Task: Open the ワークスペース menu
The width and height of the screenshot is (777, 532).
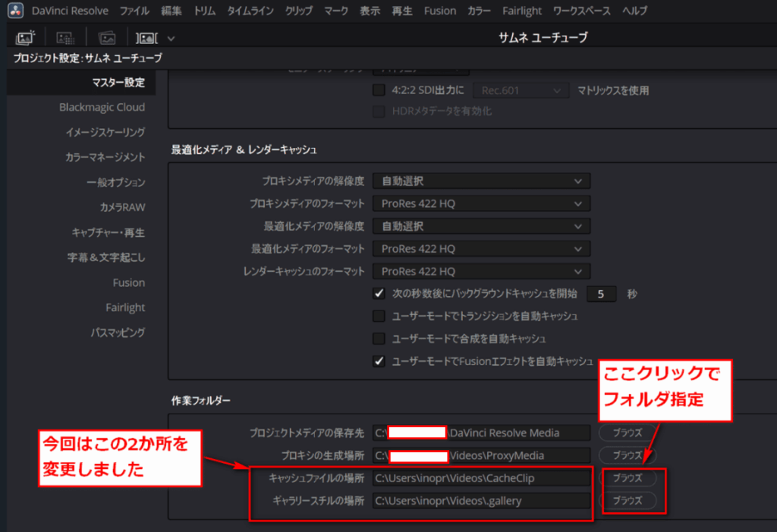Action: pos(582,11)
